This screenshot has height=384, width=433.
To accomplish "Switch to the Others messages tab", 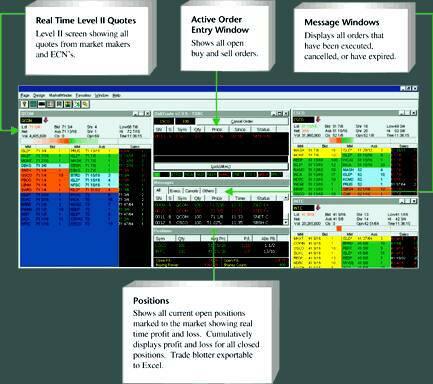I will point(208,191).
